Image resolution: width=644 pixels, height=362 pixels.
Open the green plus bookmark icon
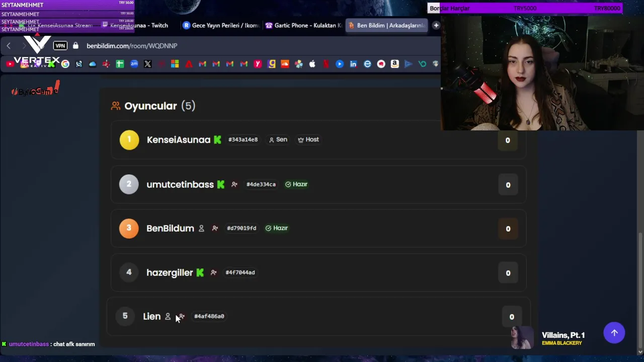(x=120, y=64)
